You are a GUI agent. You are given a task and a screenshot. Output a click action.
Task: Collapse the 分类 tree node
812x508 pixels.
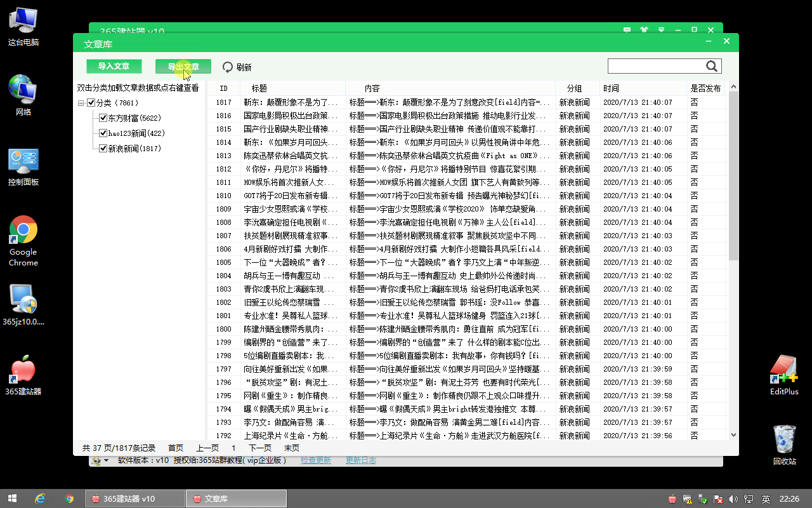coord(81,103)
